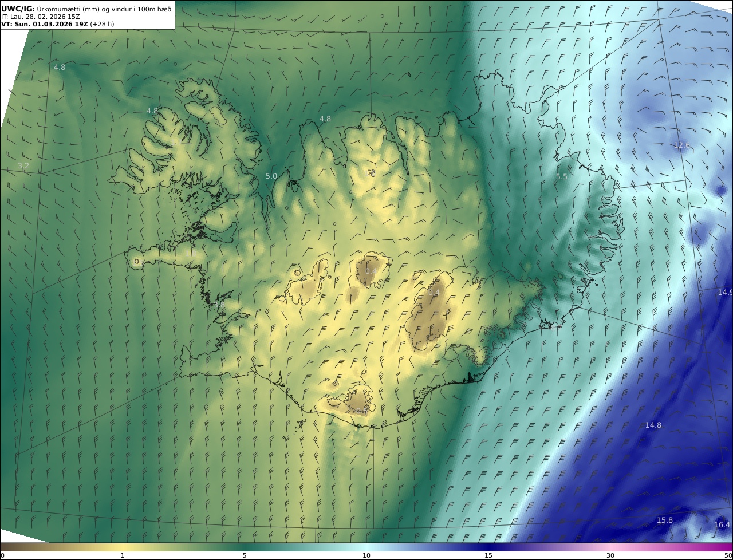Click the map value label 3.2
The height and width of the screenshot is (560, 733).
point(23,166)
